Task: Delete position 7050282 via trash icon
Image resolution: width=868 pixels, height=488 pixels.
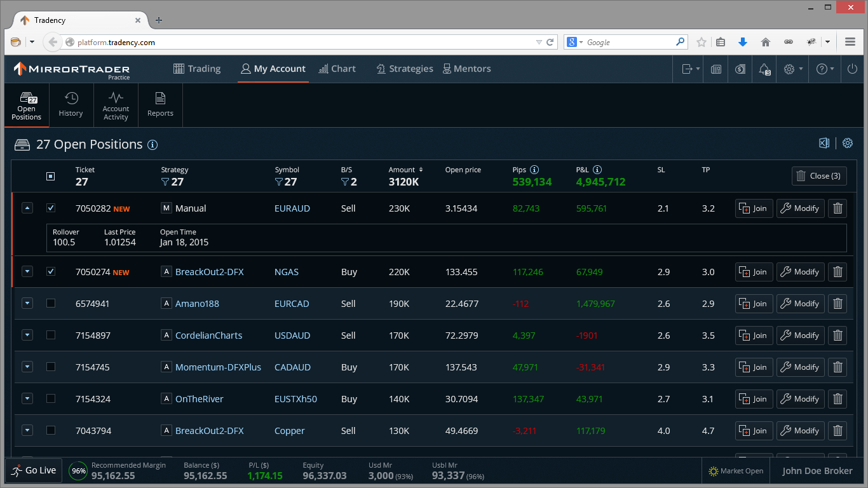Action: [x=837, y=208]
